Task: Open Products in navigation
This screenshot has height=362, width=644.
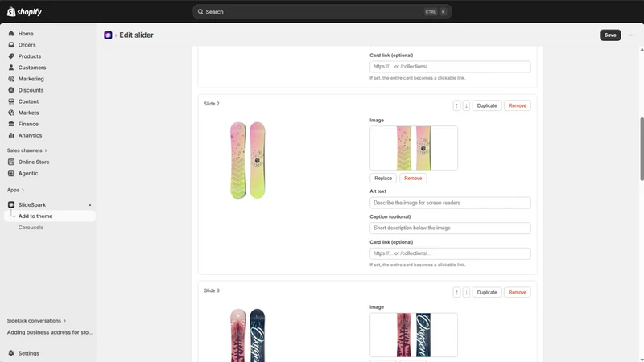Action: click(30, 56)
